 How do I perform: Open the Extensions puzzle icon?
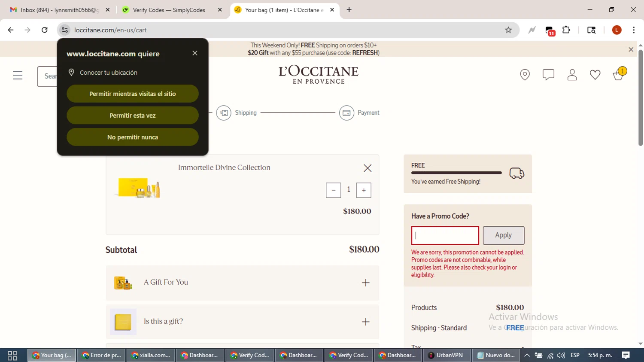click(x=566, y=30)
